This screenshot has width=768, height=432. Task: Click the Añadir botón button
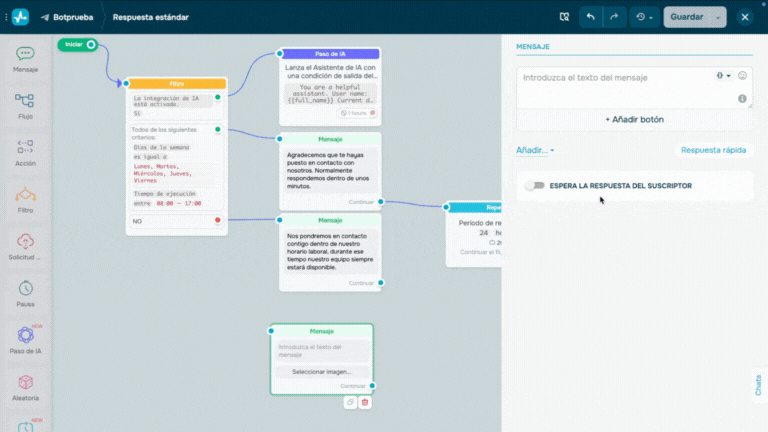pyautogui.click(x=634, y=120)
